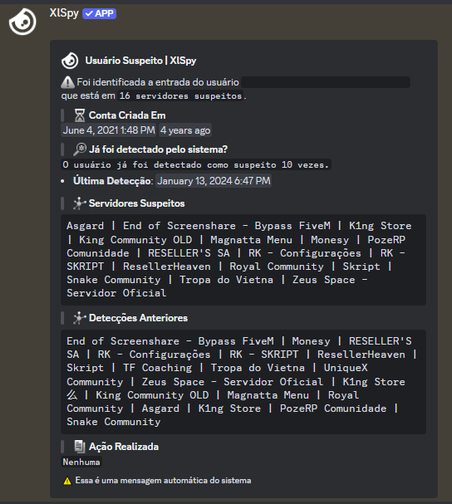
Task: Click the '4 years ago' relative timestamp
Action: (185, 130)
